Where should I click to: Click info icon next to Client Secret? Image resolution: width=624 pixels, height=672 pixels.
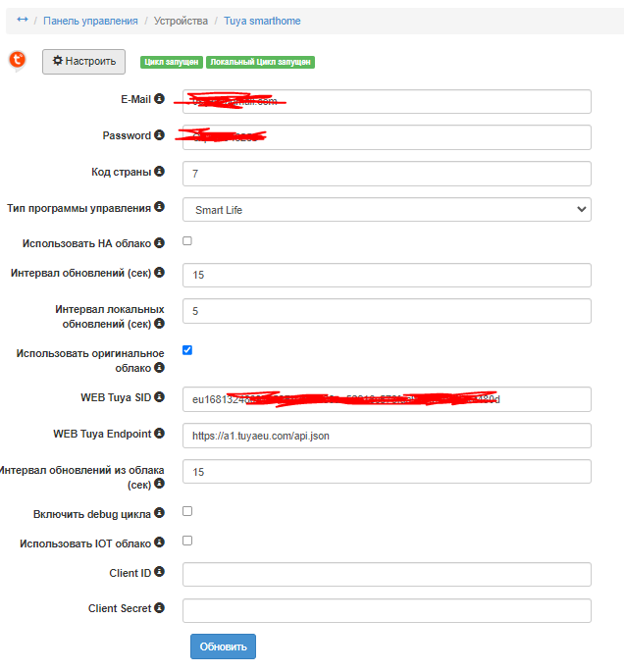pyautogui.click(x=159, y=608)
